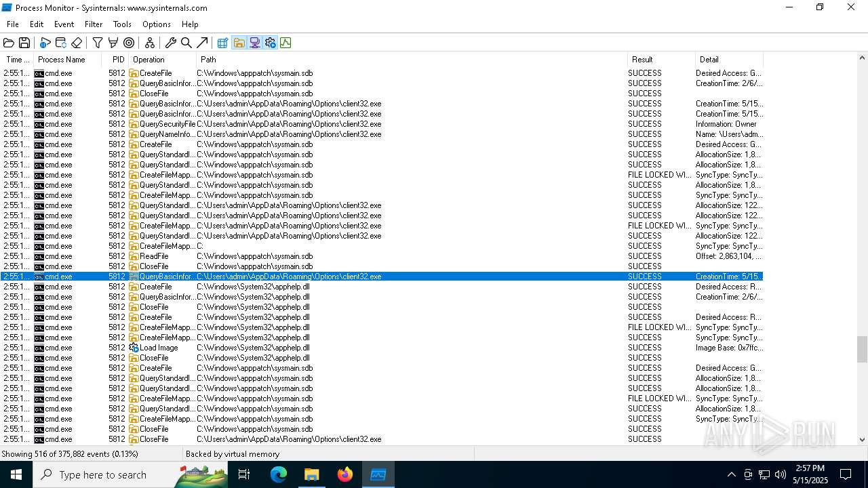This screenshot has height=488, width=868.
Task: Click the Clear display eraser icon
Action: click(77, 43)
